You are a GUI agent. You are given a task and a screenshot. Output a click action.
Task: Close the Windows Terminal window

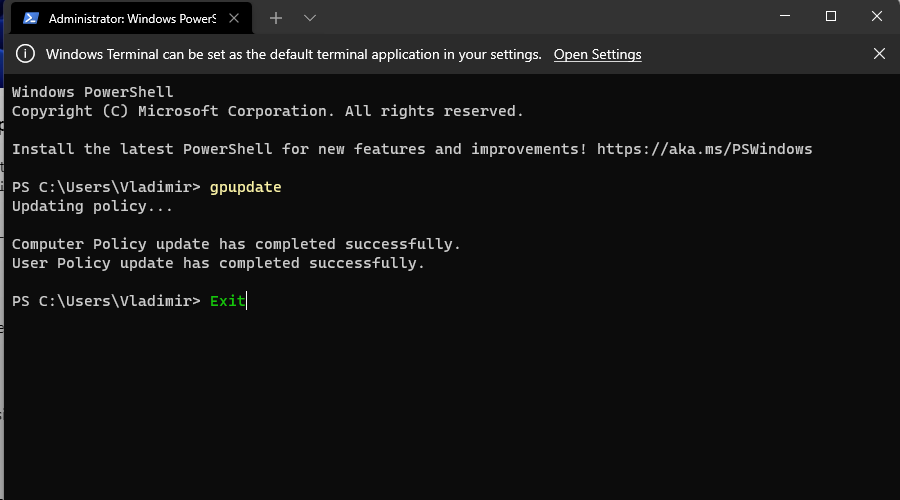coord(876,16)
